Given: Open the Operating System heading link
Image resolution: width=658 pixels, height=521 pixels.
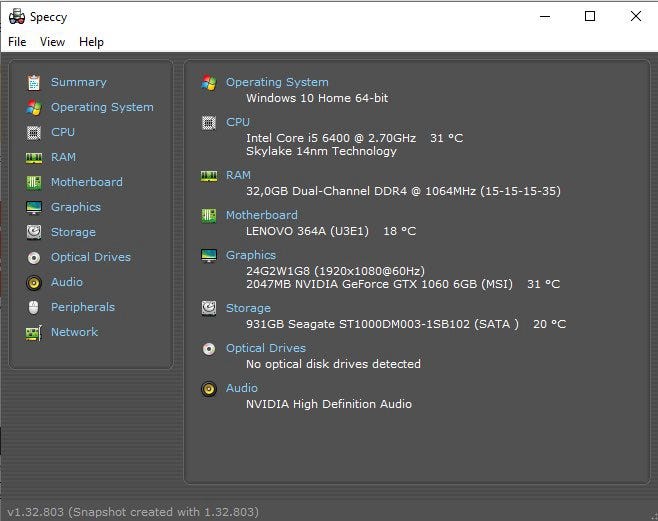Looking at the screenshot, I should 277,82.
